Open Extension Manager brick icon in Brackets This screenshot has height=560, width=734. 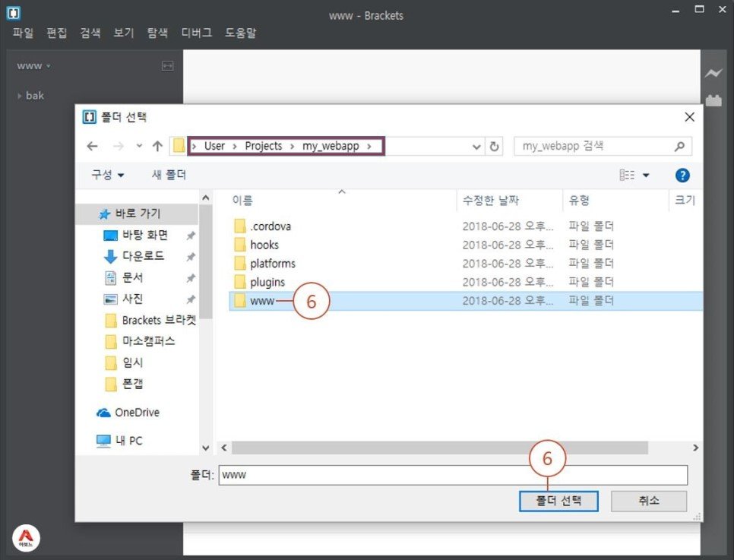tap(713, 100)
